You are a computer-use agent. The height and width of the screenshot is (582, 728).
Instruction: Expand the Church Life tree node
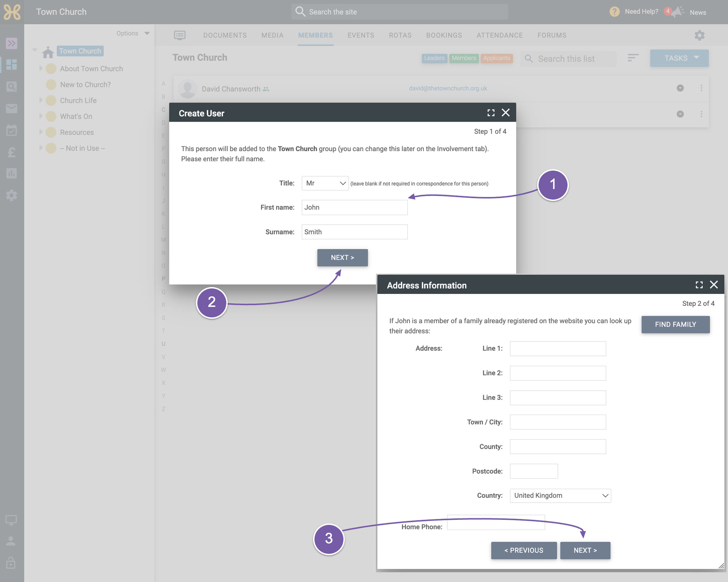point(41,100)
